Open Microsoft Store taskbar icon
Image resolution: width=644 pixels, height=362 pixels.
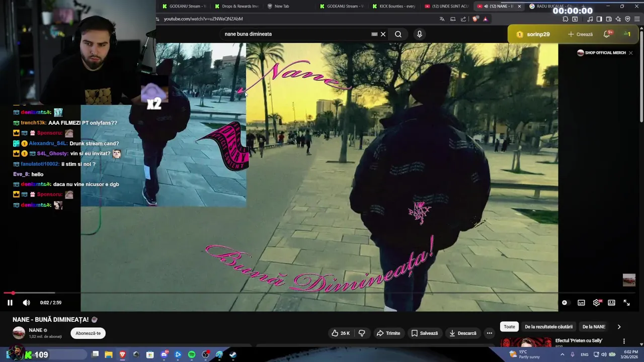click(x=150, y=354)
